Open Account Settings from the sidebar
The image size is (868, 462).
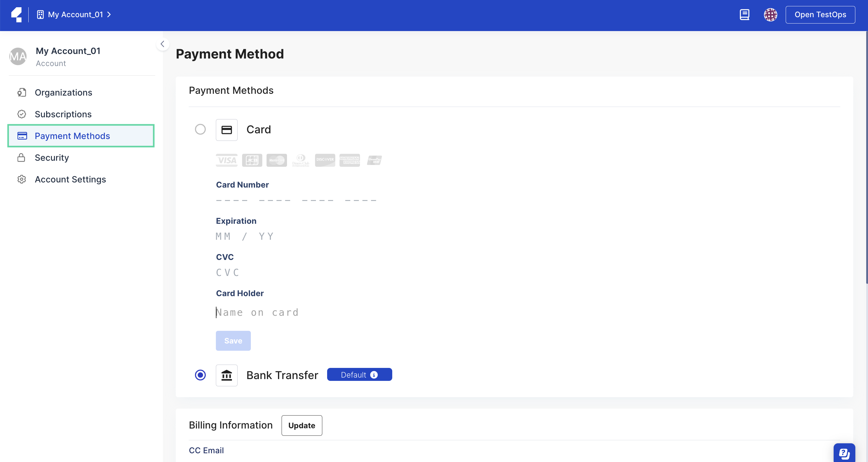point(70,179)
